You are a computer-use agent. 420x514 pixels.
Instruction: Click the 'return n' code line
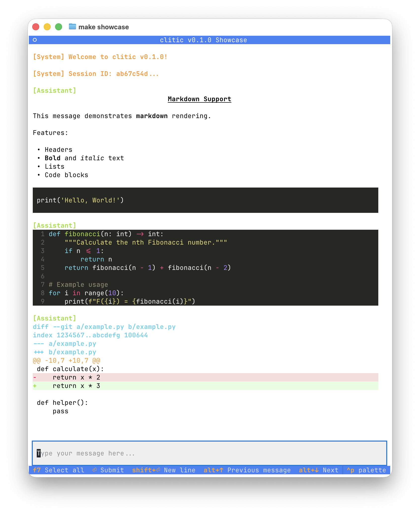pos(96,259)
